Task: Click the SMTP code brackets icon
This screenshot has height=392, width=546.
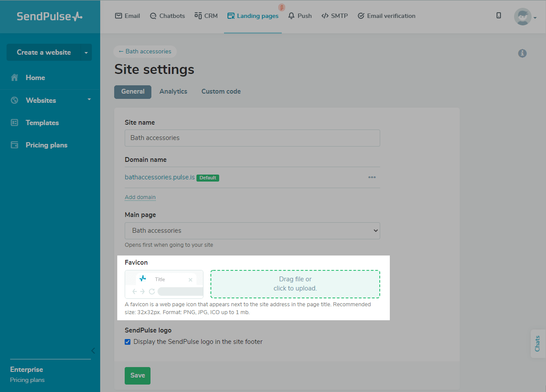Action: click(325, 16)
